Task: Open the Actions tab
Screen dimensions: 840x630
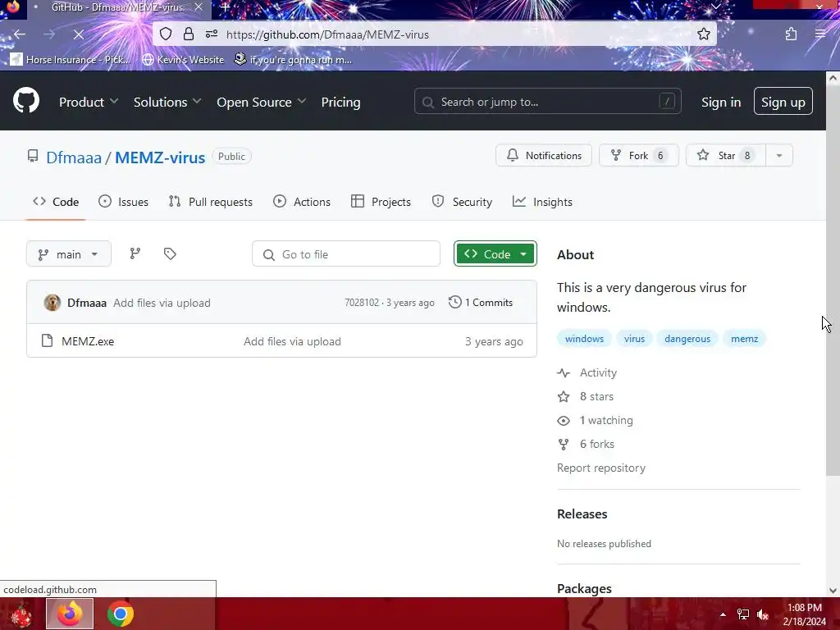Action: 302,202
